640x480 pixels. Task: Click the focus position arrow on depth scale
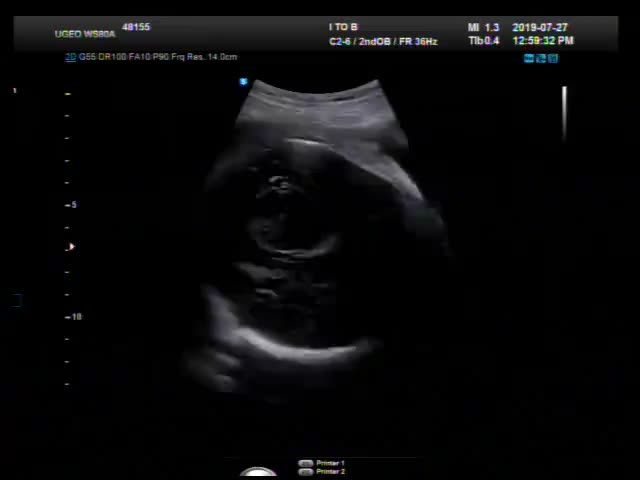[x=71, y=246]
